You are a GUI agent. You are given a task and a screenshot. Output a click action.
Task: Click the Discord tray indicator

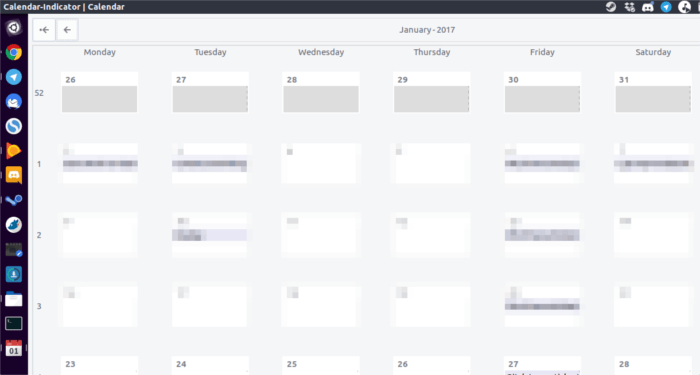pyautogui.click(x=648, y=7)
